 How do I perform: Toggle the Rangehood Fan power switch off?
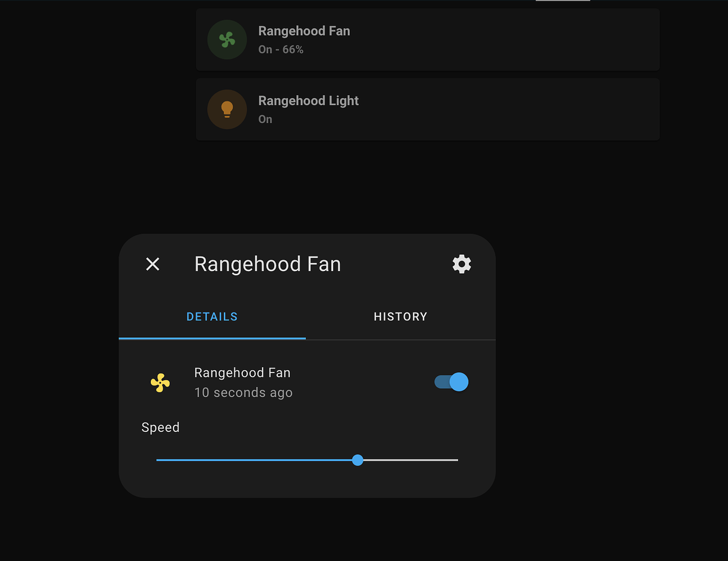[451, 381]
